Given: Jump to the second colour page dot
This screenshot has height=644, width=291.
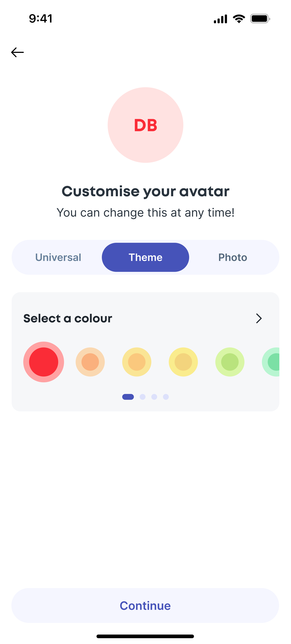Looking at the screenshot, I should [x=143, y=397].
